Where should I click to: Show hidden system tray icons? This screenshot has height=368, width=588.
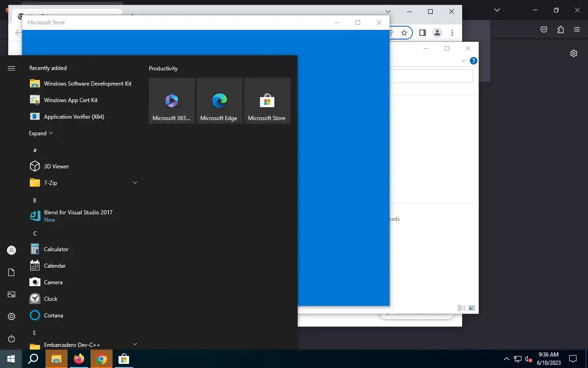pyautogui.click(x=507, y=359)
